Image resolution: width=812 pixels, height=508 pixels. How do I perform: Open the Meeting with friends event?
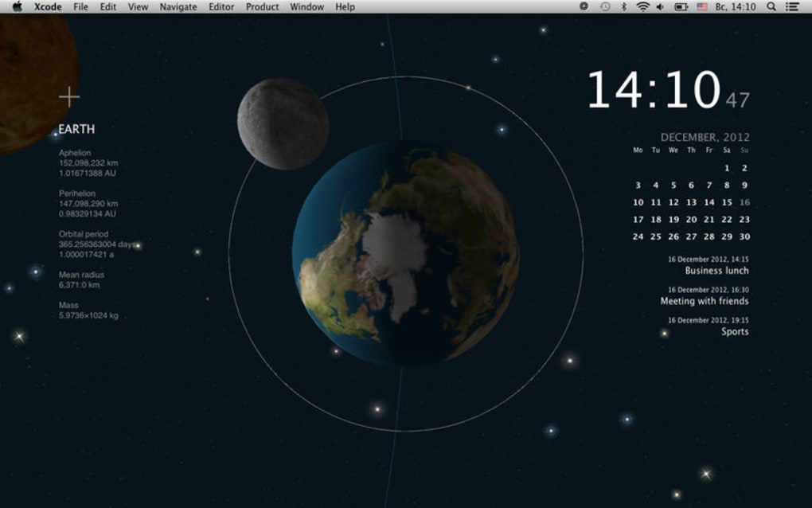pyautogui.click(x=704, y=301)
